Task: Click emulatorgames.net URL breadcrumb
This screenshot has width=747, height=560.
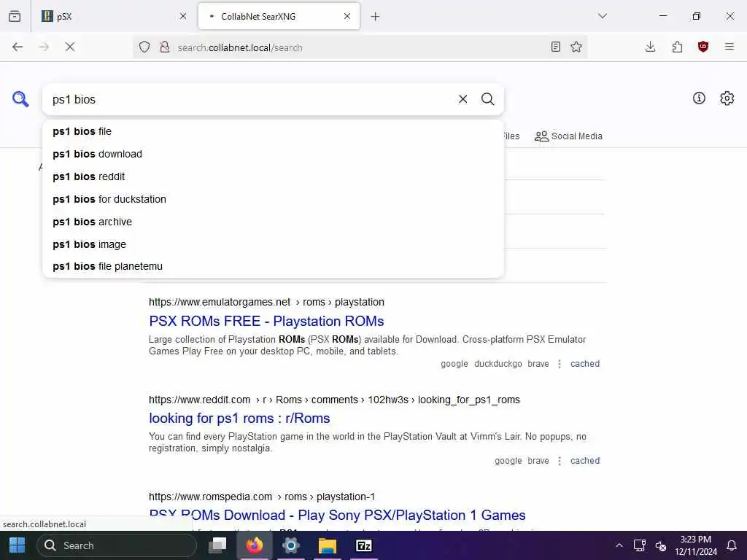Action: [266, 302]
